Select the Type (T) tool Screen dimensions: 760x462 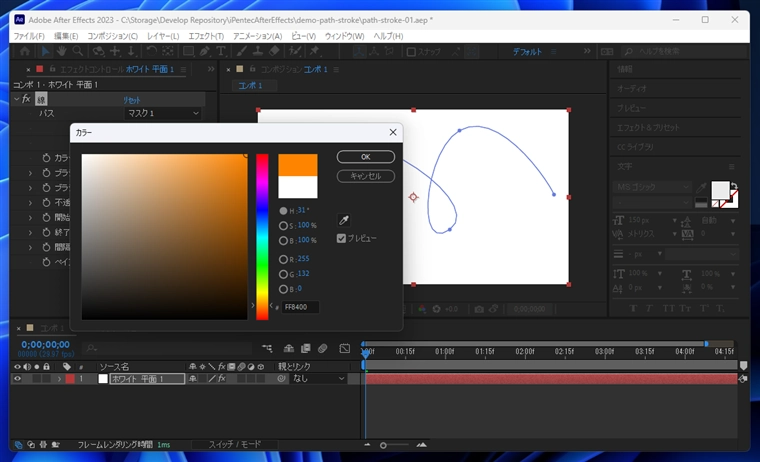click(219, 51)
